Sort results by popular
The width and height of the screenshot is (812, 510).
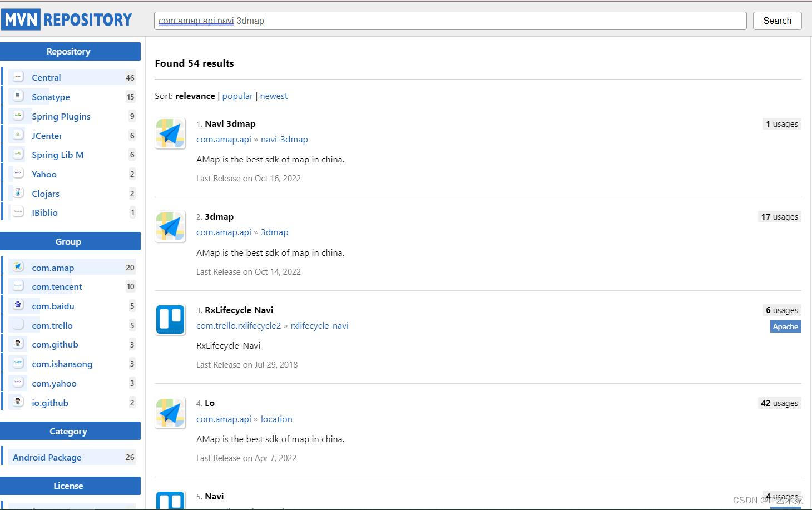tap(237, 96)
